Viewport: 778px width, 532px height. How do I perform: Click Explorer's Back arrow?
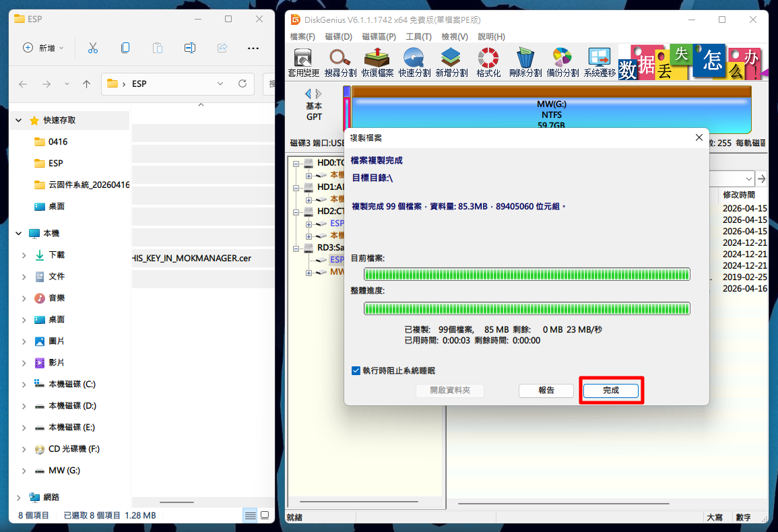[23, 84]
